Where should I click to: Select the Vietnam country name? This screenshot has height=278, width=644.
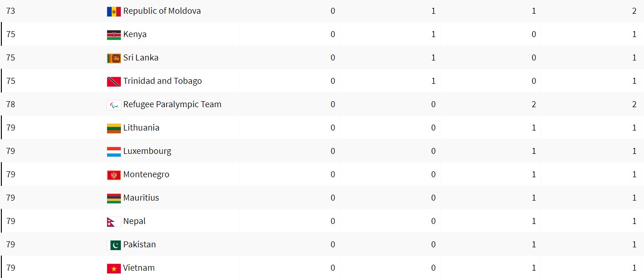click(x=139, y=268)
